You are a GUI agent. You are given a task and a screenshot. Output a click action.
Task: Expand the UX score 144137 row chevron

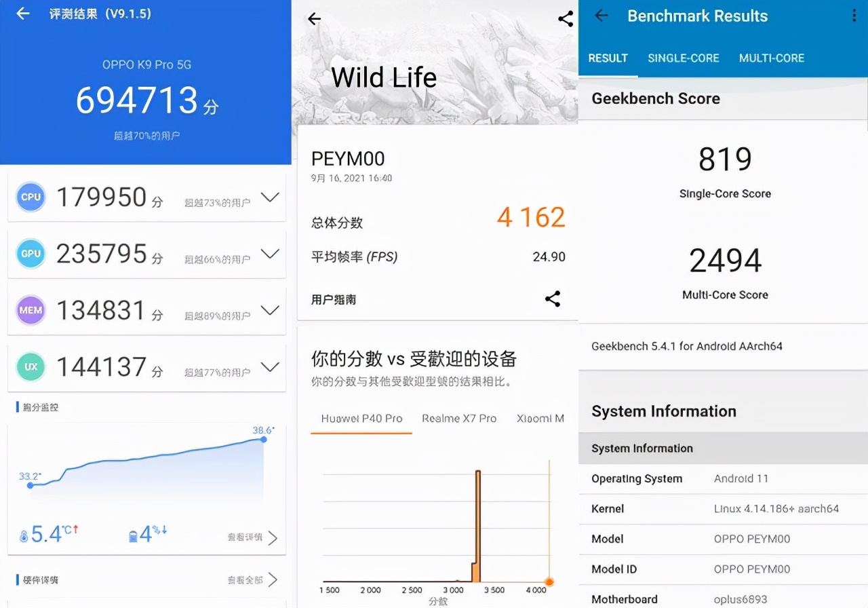tap(270, 367)
